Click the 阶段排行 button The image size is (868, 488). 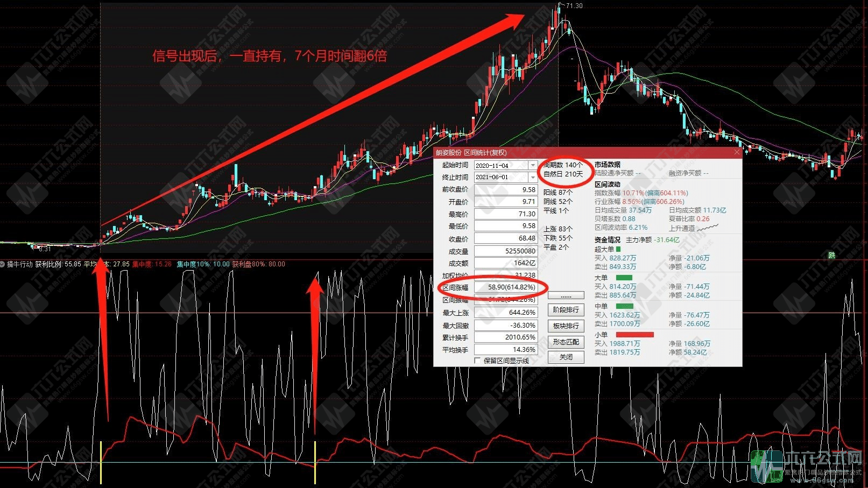point(566,310)
